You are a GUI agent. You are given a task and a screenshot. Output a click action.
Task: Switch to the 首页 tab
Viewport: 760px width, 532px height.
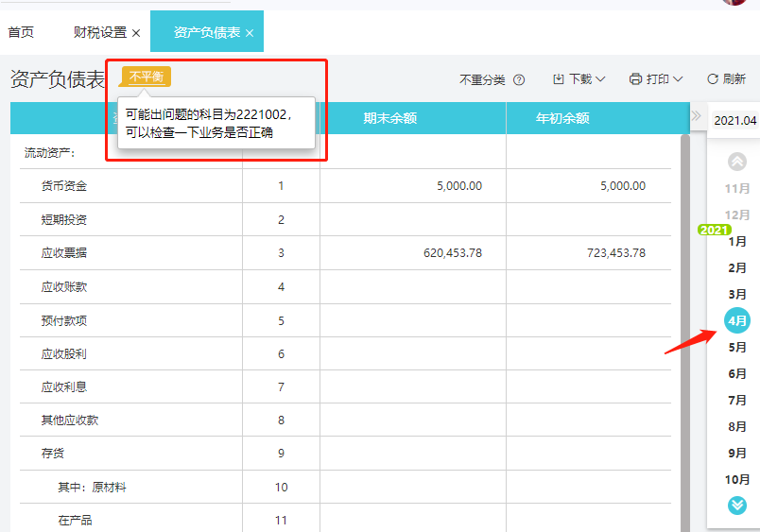click(x=21, y=32)
